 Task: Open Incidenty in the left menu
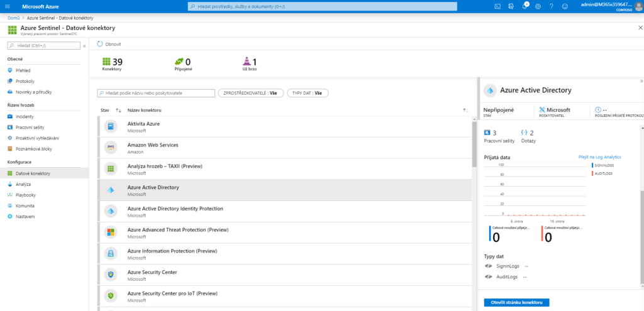tap(25, 116)
